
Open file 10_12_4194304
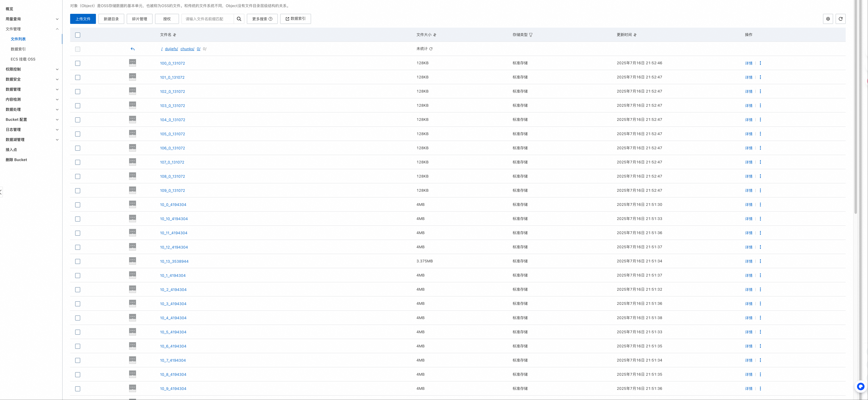(174, 247)
